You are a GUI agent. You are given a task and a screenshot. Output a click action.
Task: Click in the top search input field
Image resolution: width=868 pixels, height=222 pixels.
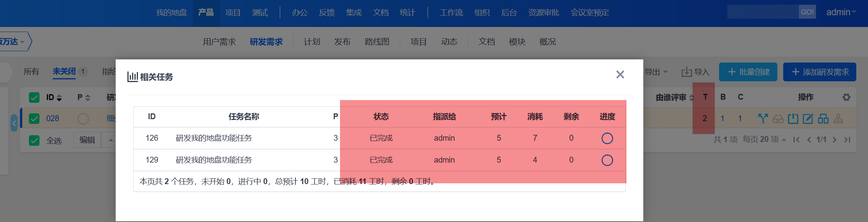pyautogui.click(x=762, y=12)
